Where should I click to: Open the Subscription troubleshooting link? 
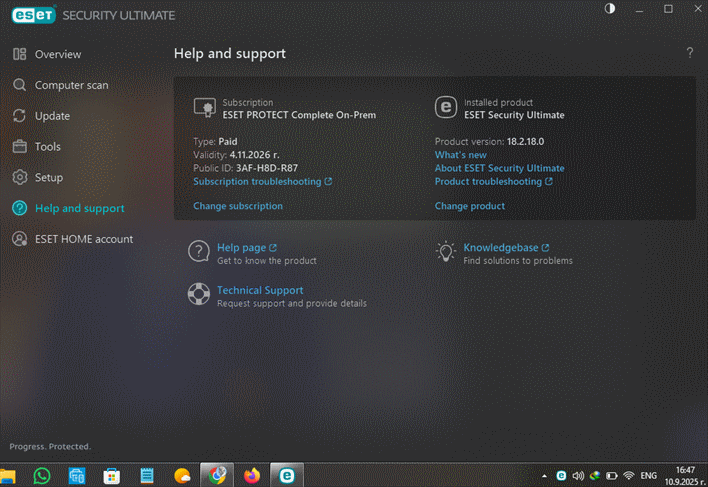tap(262, 181)
